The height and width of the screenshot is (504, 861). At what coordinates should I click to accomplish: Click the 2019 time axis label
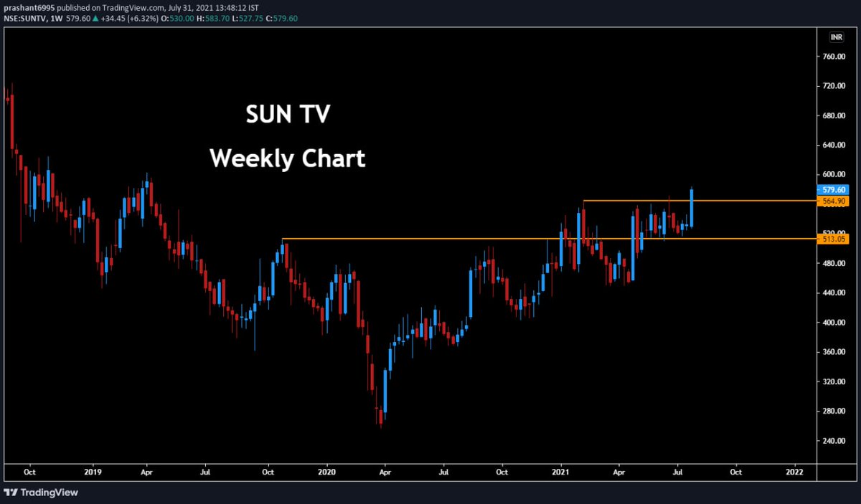[x=94, y=472]
